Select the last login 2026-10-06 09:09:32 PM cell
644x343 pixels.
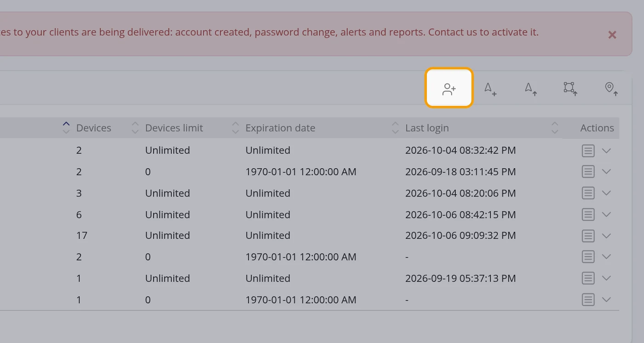460,235
